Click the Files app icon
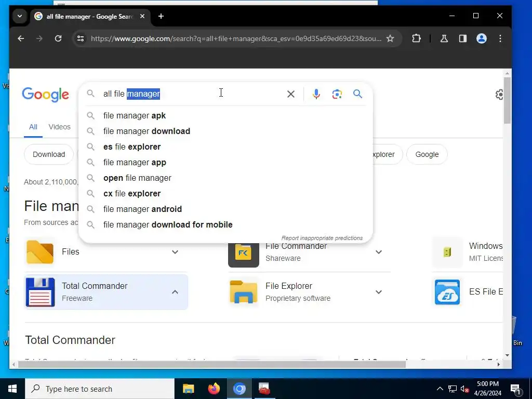 (40, 252)
